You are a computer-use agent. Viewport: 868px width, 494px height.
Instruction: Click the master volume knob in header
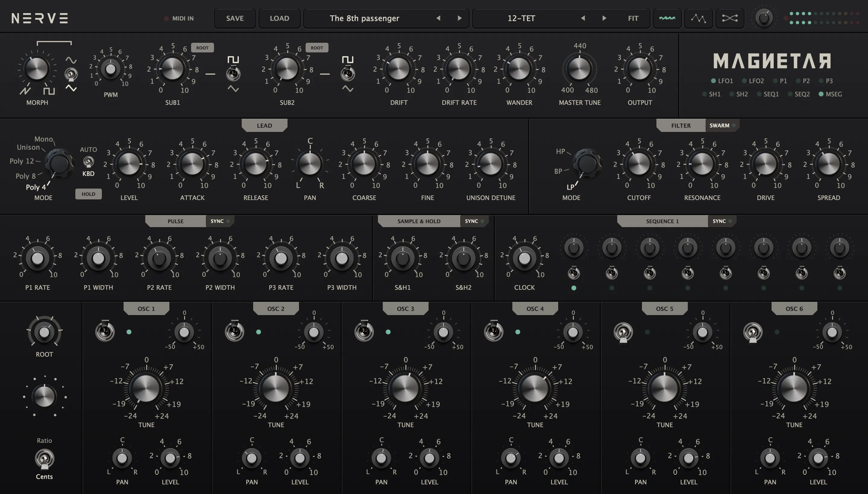click(764, 18)
